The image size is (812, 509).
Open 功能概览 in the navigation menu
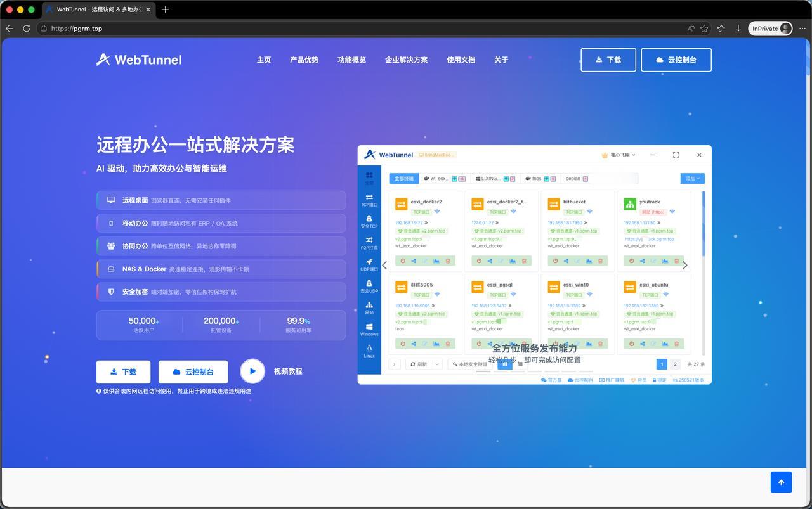click(351, 60)
